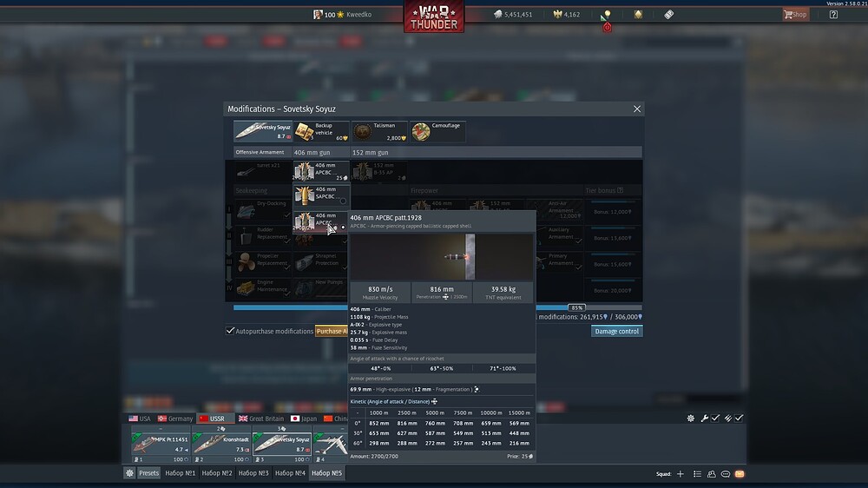This screenshot has height=488, width=868.
Task: Expand the 152 mm B-35 AP shell selector
Action: click(x=379, y=171)
